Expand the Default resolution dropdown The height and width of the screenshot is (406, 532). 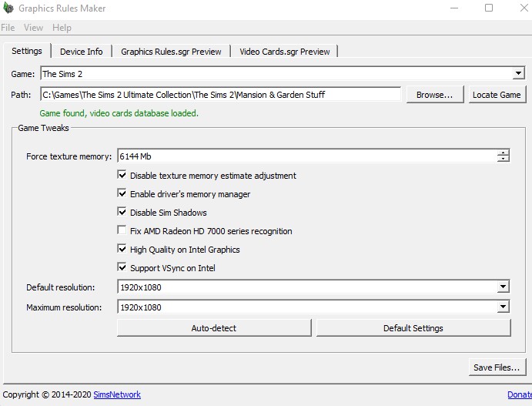coord(503,287)
